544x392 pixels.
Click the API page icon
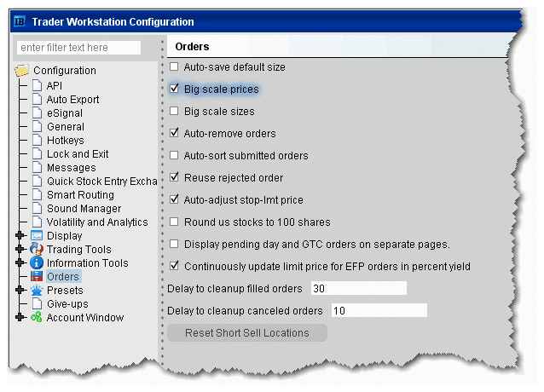[x=37, y=85]
